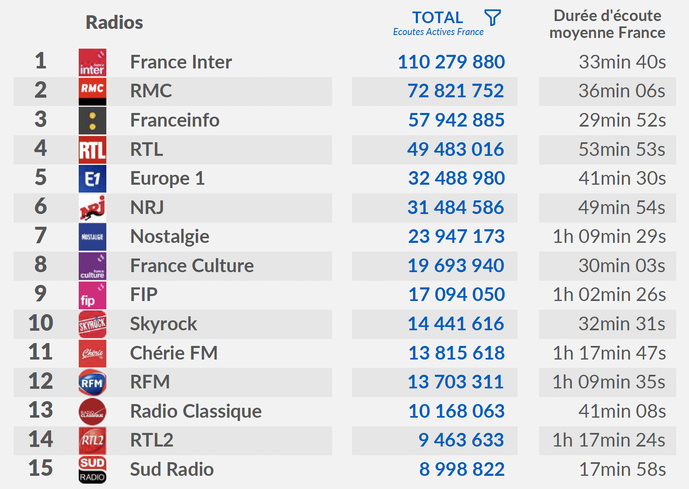The height and width of the screenshot is (489, 689).
Task: Select the RFM station name
Action: [150, 382]
